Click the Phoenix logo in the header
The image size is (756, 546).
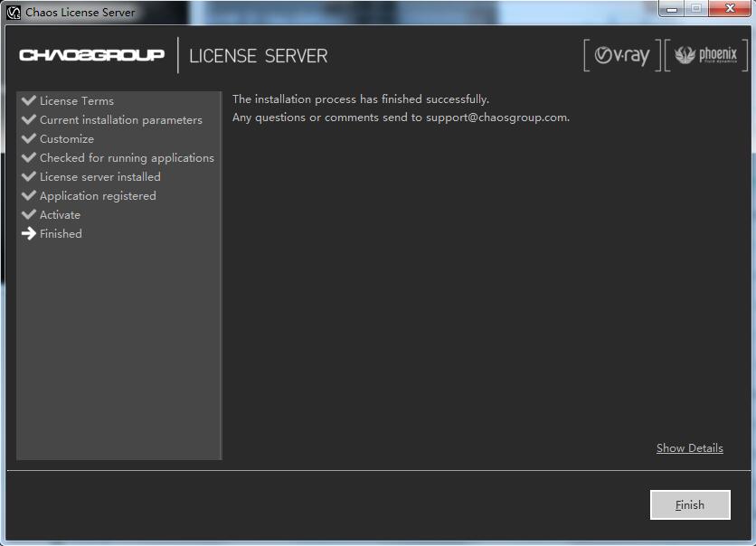tap(706, 55)
